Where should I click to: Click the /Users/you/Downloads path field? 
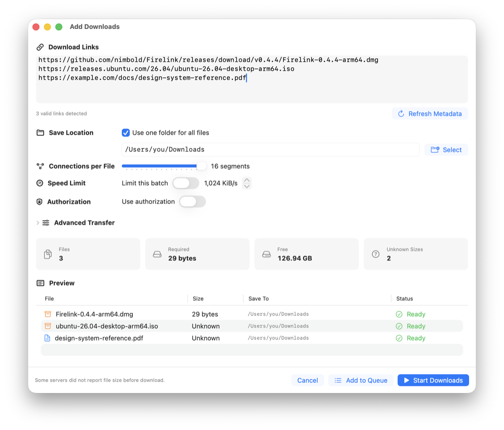click(x=270, y=149)
